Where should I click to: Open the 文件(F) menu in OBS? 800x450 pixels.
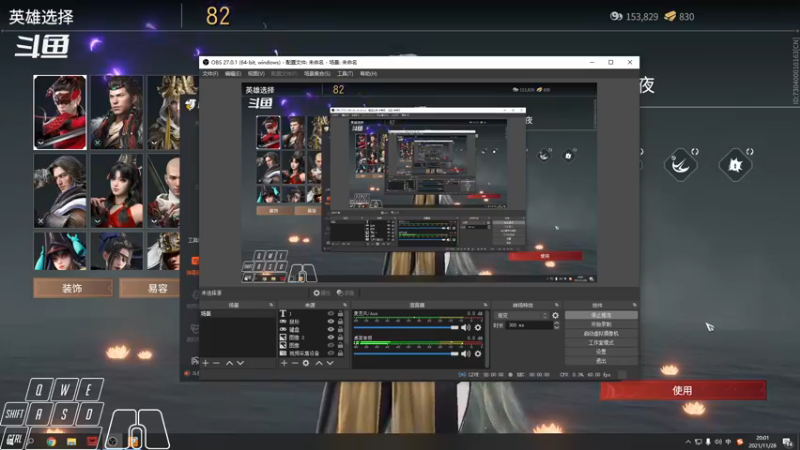(210, 74)
